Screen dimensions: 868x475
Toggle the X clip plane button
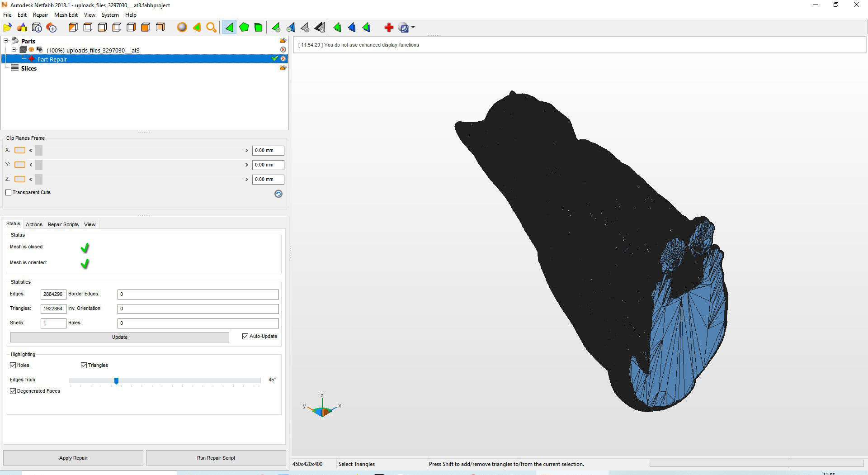pyautogui.click(x=20, y=150)
